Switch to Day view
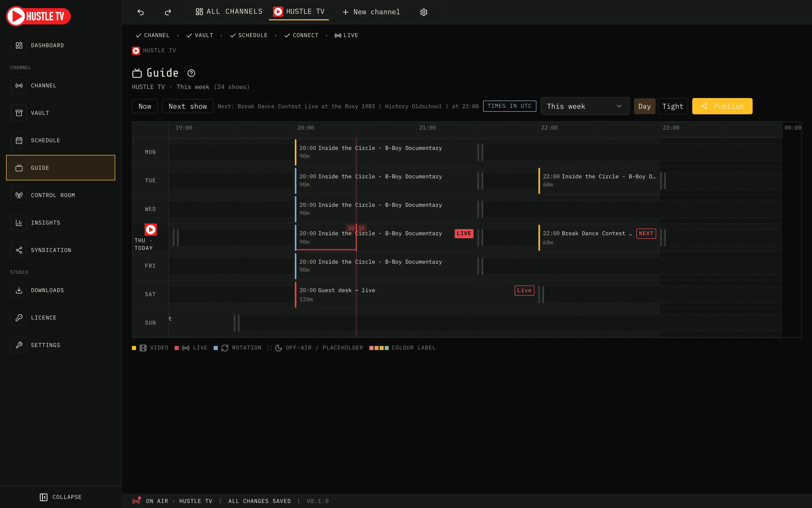This screenshot has height=508, width=812. [644, 106]
